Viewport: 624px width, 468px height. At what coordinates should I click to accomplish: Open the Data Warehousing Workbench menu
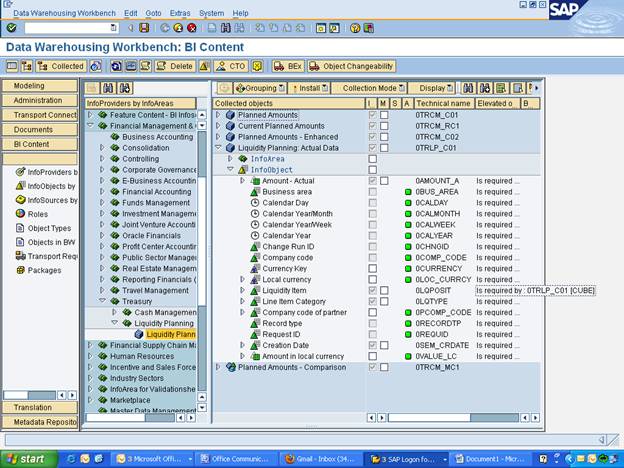pos(64,13)
